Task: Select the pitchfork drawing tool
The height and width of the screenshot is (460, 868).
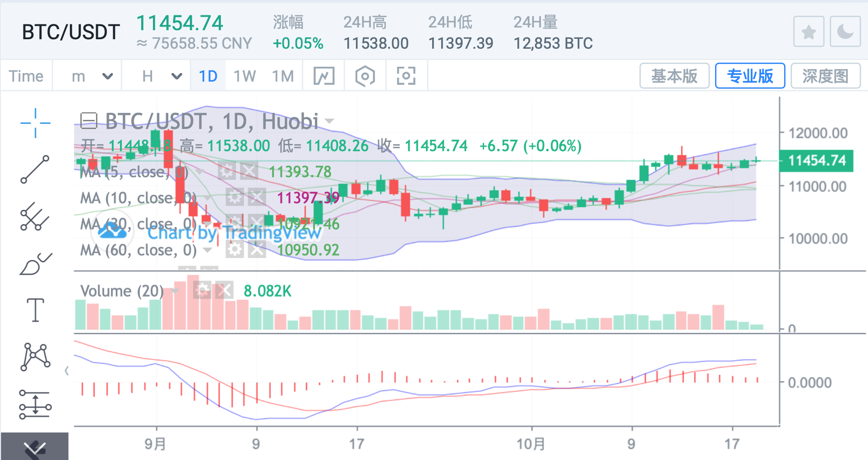Action: [x=35, y=217]
